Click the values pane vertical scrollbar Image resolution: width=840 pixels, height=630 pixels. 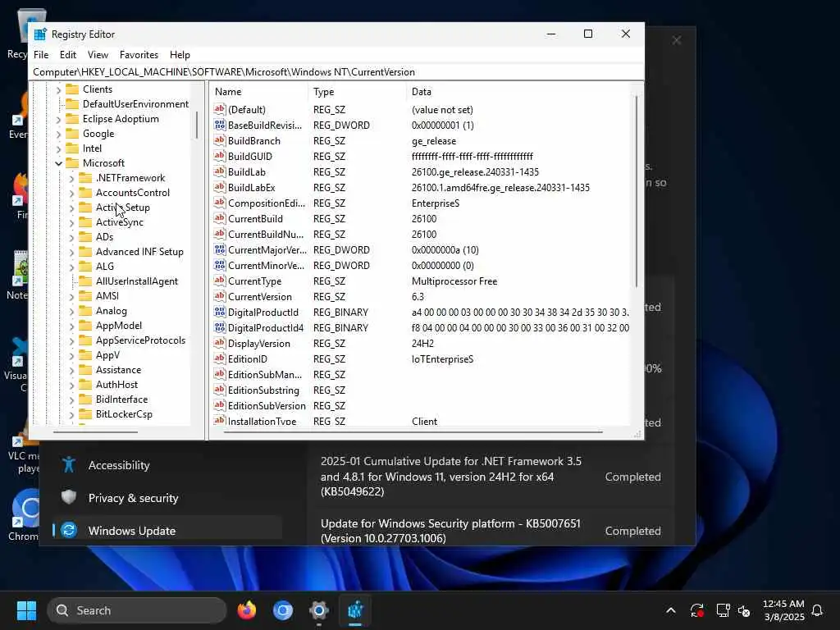tap(637, 192)
